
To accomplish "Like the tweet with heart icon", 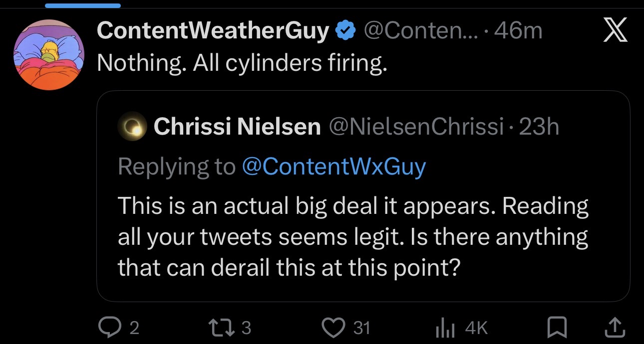I will click(332, 327).
